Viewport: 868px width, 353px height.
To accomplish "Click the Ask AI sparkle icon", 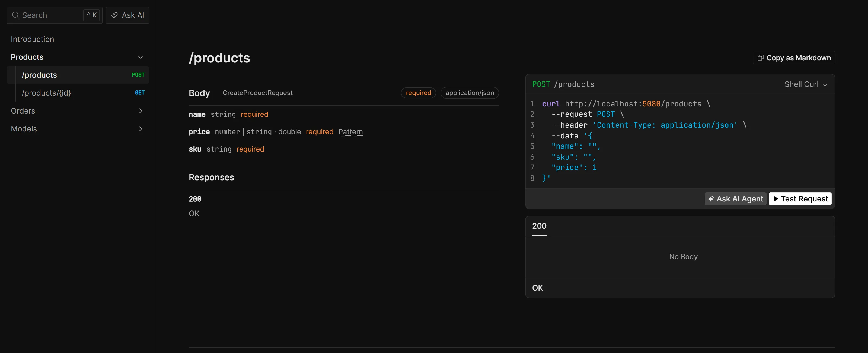I will (x=114, y=15).
